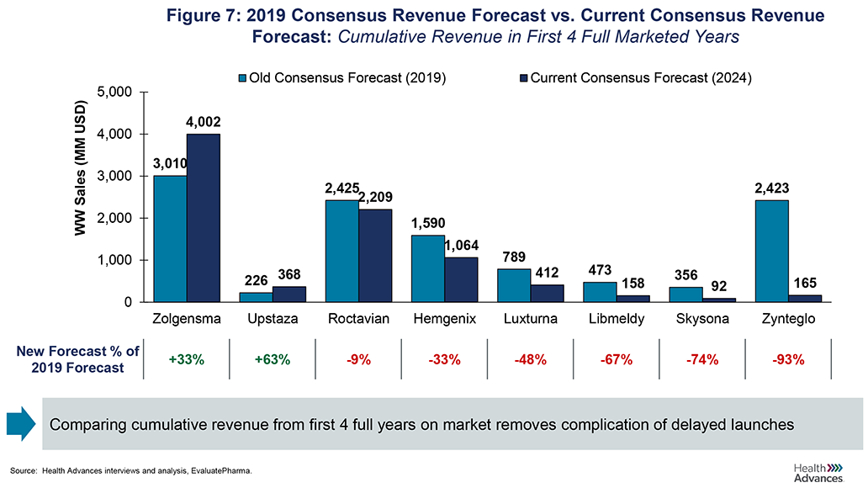Click the '356' data label
Viewport: 868px width, 488px height.
[x=685, y=275]
